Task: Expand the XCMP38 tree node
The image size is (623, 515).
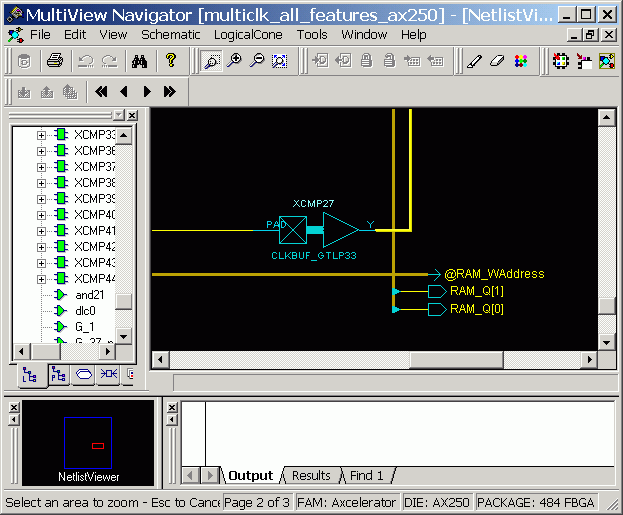Action: [41, 183]
